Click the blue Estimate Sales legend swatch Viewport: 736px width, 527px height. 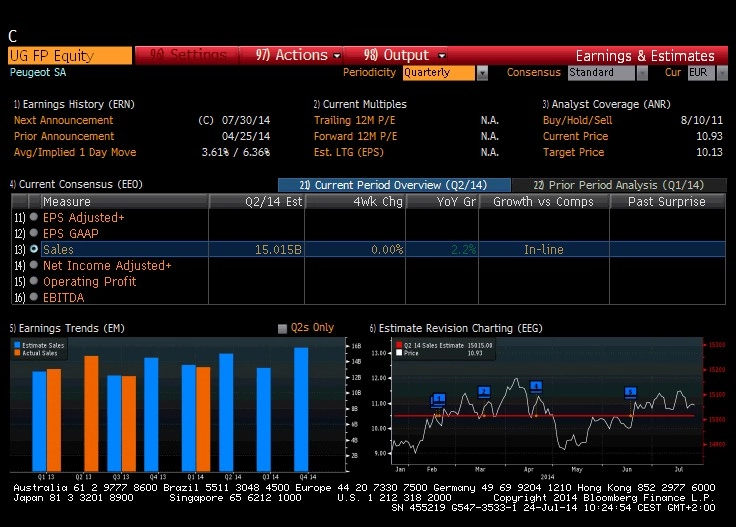(17, 345)
